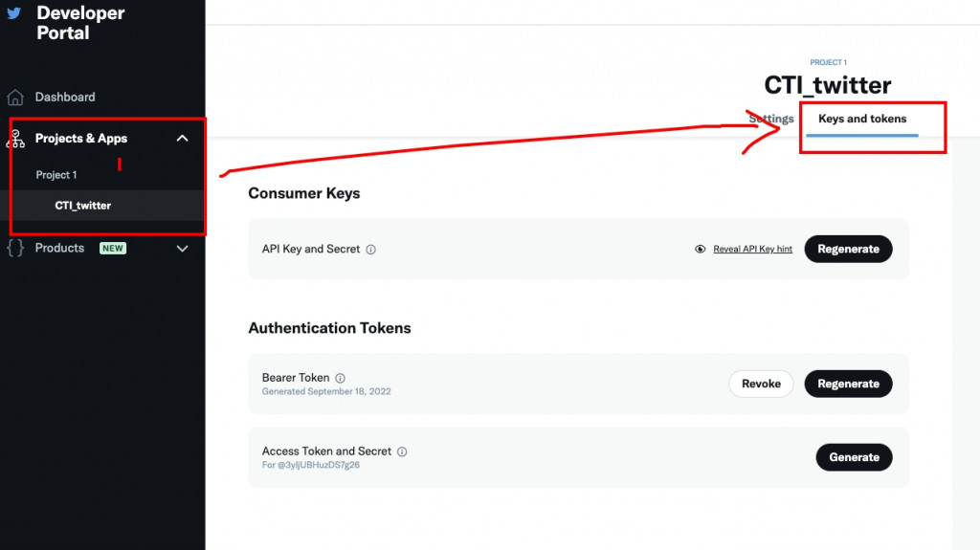
Task: Click info icon beside API Key and Secret
Action: pyautogui.click(x=371, y=250)
